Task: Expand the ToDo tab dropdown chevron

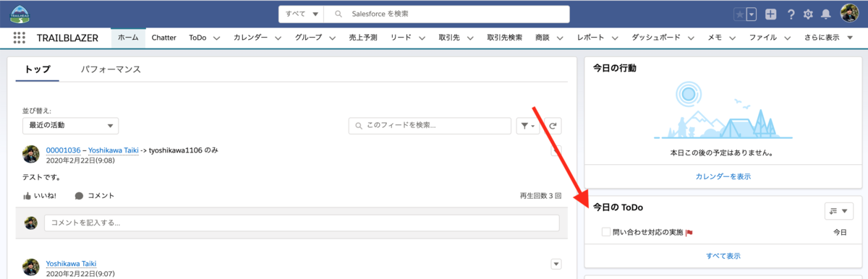Action: pos(216,38)
